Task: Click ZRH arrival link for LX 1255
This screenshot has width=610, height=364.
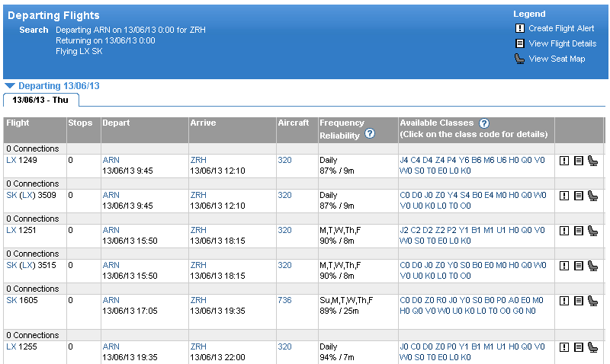Action: (x=198, y=346)
